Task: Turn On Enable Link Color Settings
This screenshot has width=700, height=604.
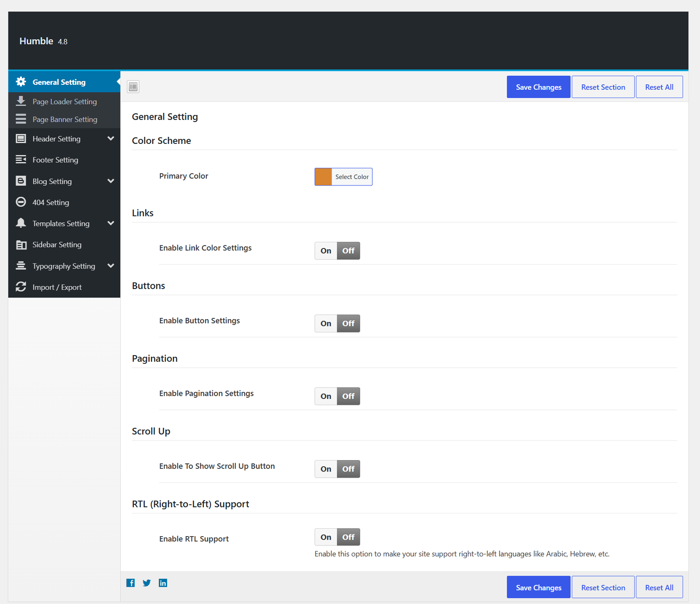Action: coord(326,251)
